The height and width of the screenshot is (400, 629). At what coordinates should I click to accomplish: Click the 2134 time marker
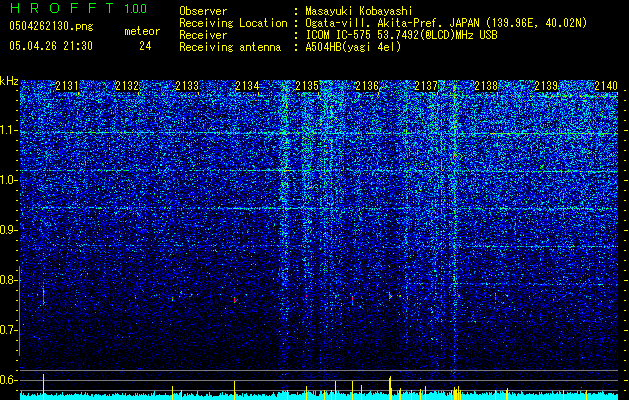coord(247,86)
